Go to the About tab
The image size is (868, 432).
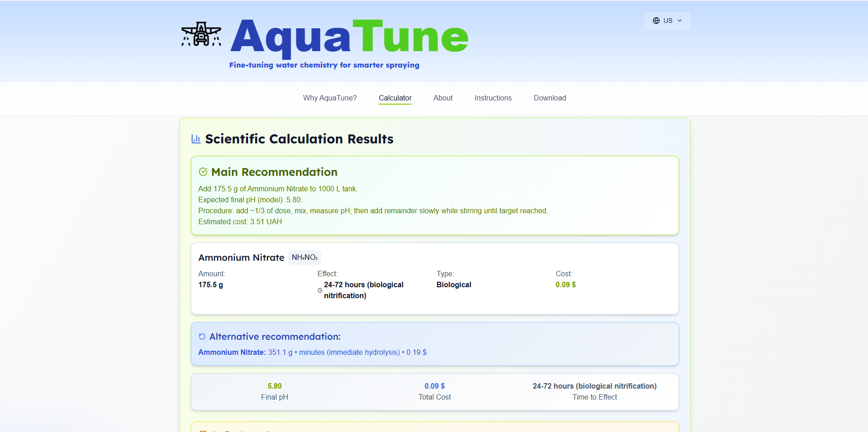tap(443, 98)
